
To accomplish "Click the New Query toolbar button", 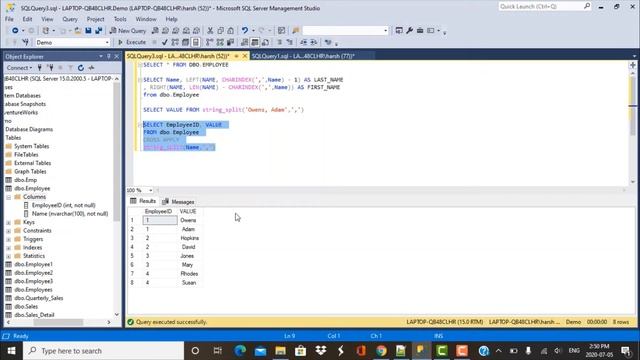I will [128, 31].
